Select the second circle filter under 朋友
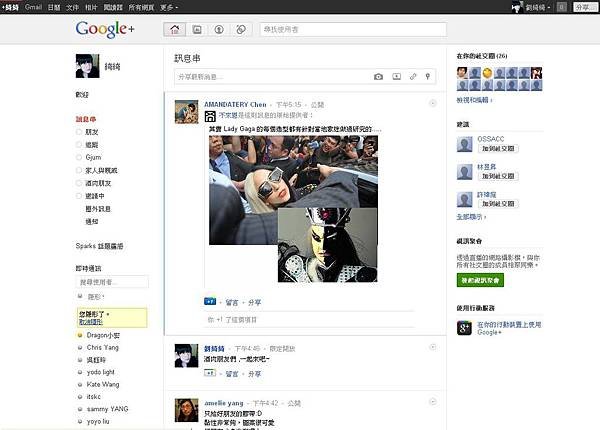This screenshot has height=430, width=600. [x=87, y=145]
